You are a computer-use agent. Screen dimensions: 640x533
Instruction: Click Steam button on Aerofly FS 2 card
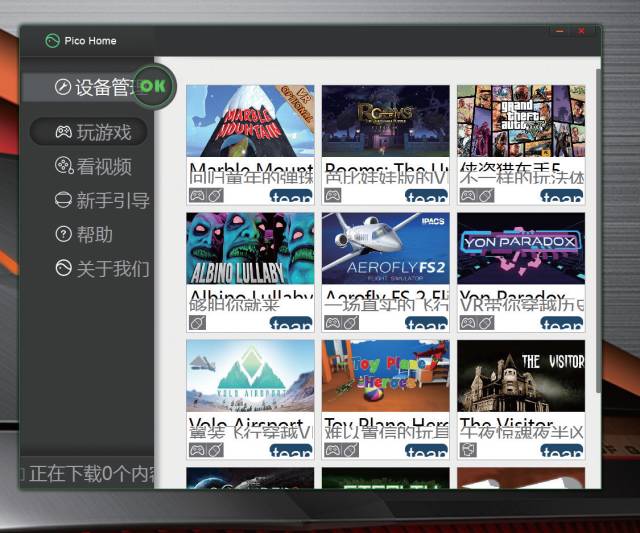click(427, 324)
